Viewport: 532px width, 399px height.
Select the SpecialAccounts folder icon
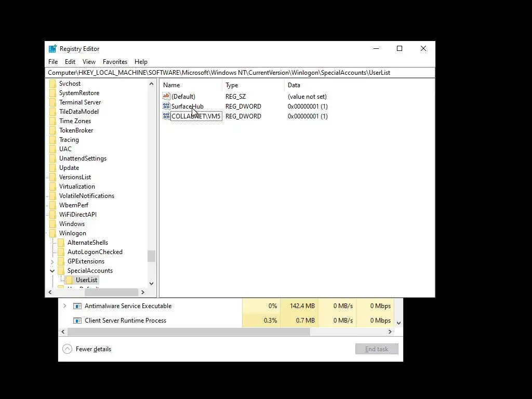click(61, 270)
